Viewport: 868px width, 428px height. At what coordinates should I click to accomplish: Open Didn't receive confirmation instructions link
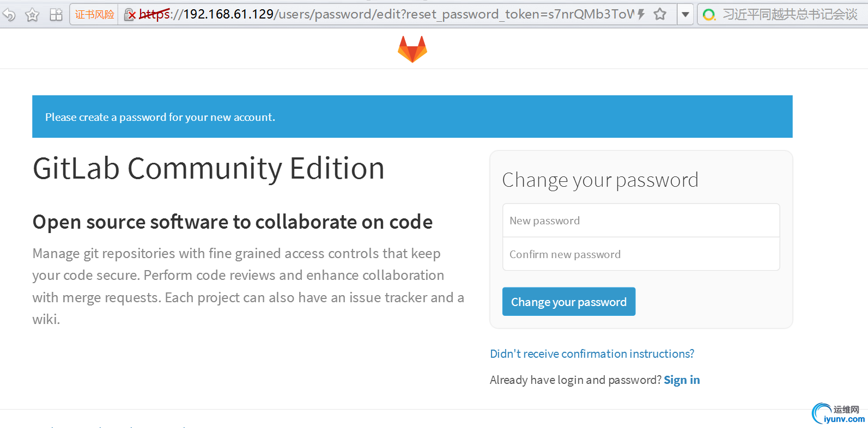click(x=592, y=354)
